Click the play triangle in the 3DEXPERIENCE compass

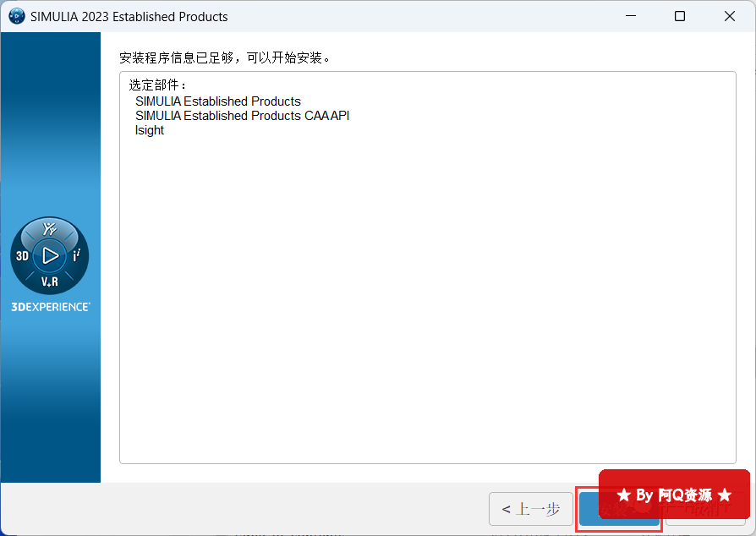click(x=50, y=255)
